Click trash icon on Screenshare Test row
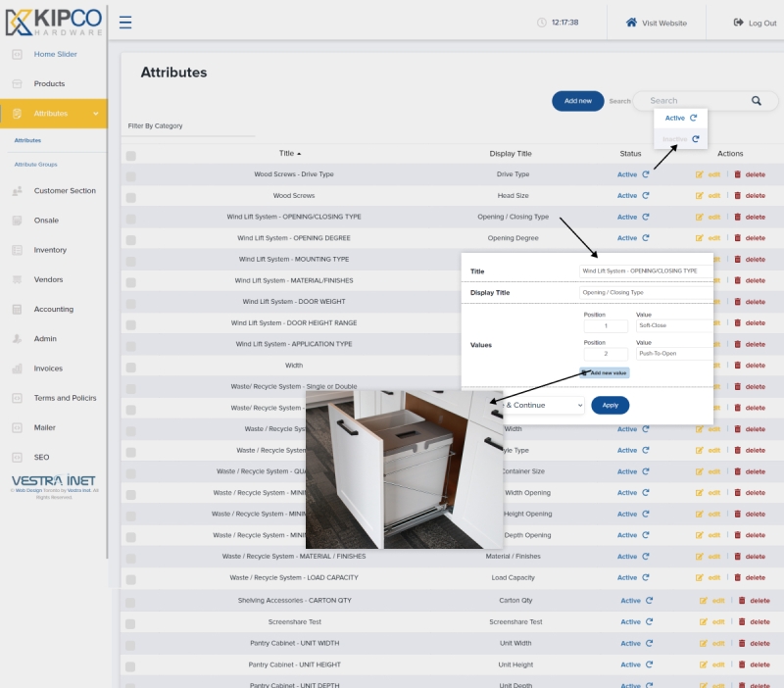The width and height of the screenshot is (784, 688). coord(742,622)
